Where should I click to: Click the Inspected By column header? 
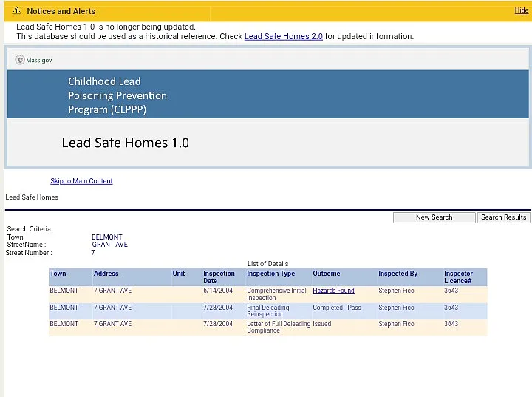pos(398,274)
